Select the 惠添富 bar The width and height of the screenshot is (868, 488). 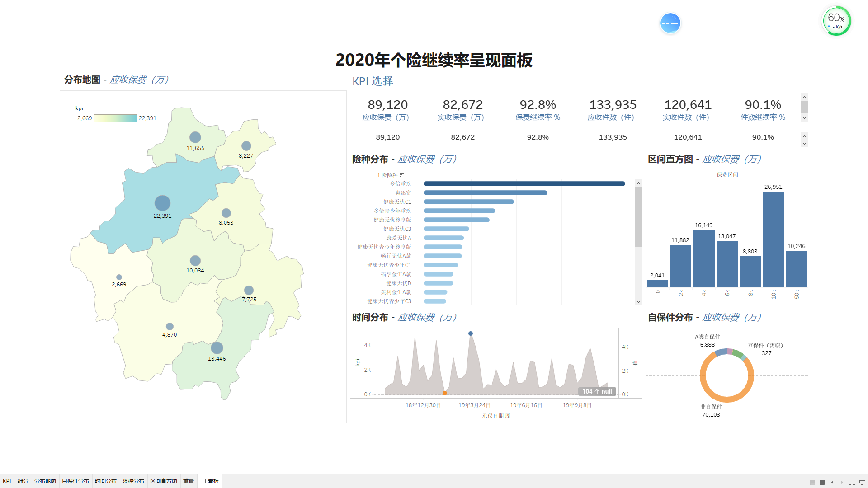tap(486, 193)
